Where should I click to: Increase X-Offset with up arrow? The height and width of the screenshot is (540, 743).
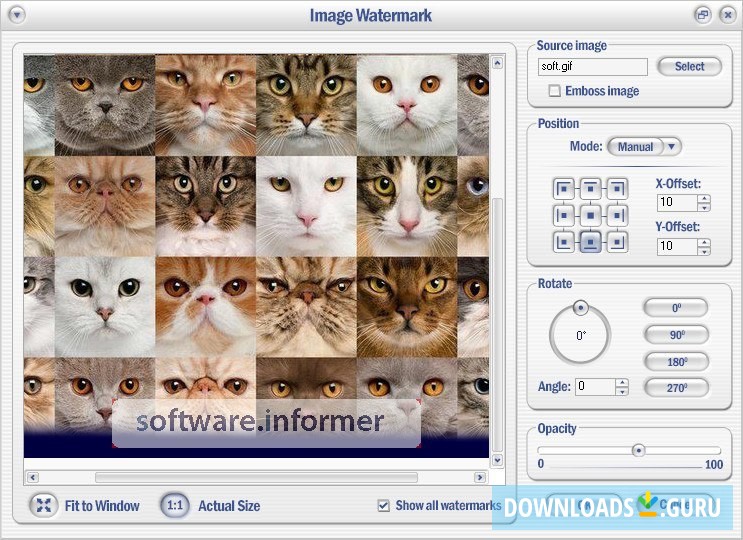(704, 199)
